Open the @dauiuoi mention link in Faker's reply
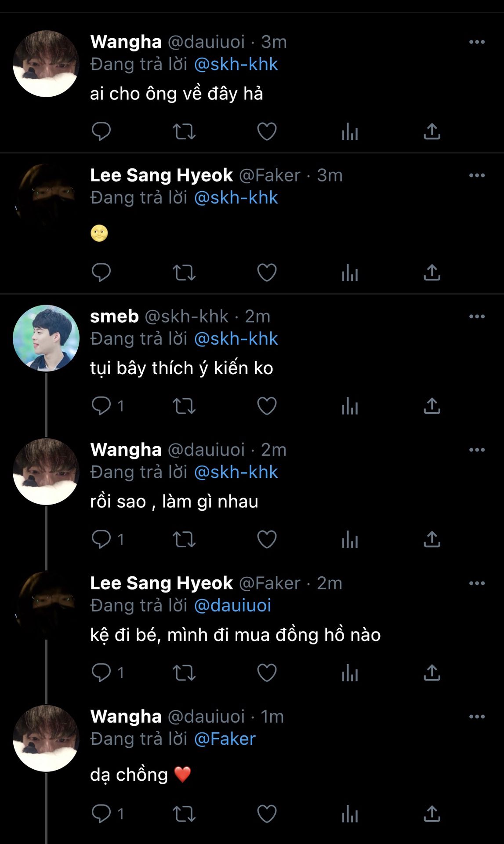Viewport: 504px width, 844px height. coord(232,605)
